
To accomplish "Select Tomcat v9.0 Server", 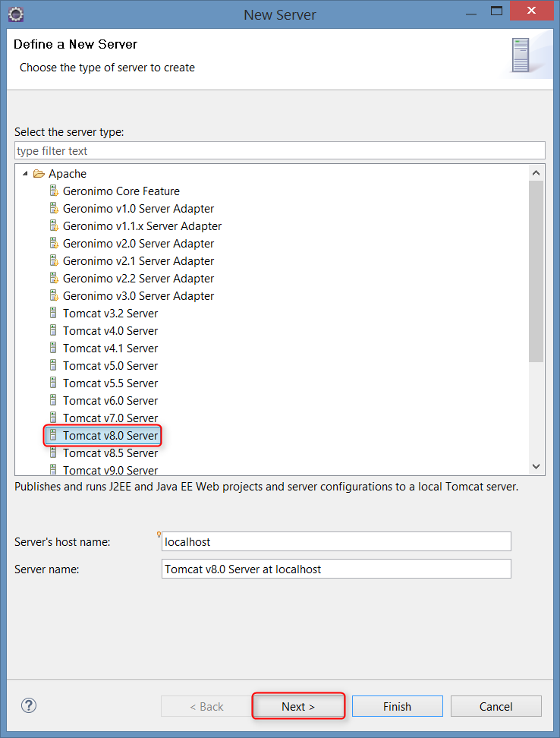I will tap(111, 470).
